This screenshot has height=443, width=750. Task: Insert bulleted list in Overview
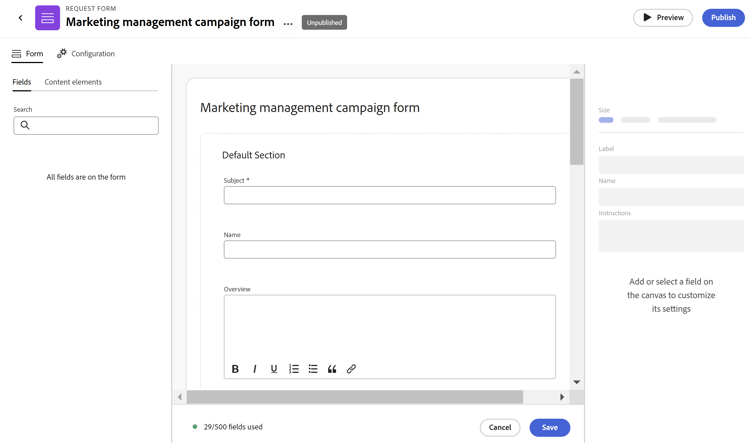point(313,369)
